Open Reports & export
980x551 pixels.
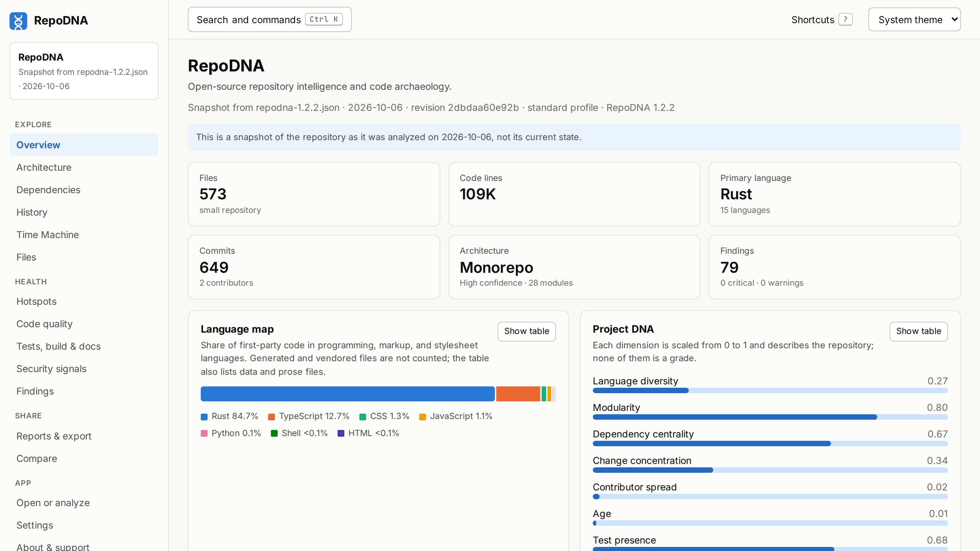coord(84,436)
